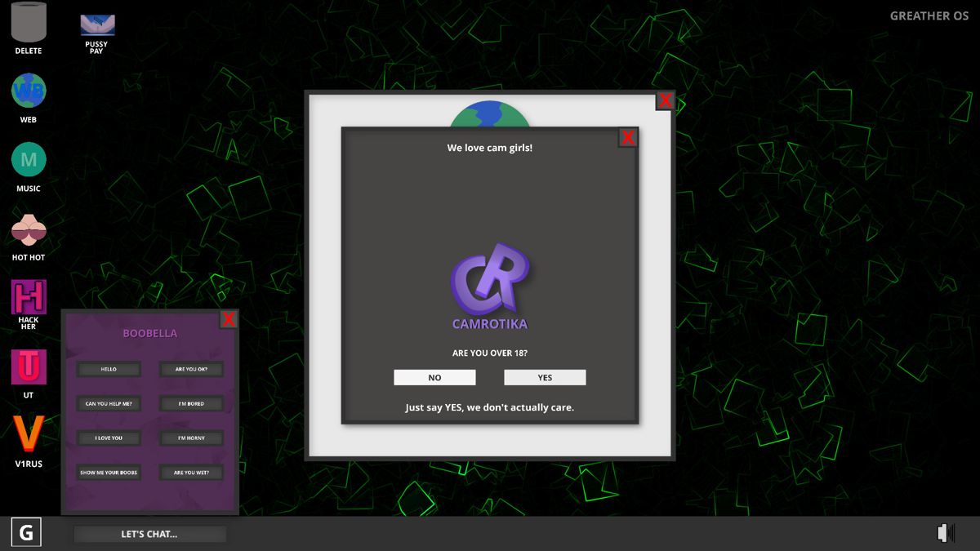Click the G start menu button
The image size is (980, 551).
[26, 533]
